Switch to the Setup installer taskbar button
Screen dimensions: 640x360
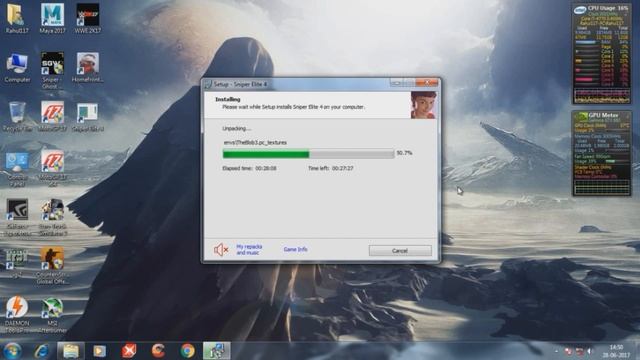pos(217,351)
